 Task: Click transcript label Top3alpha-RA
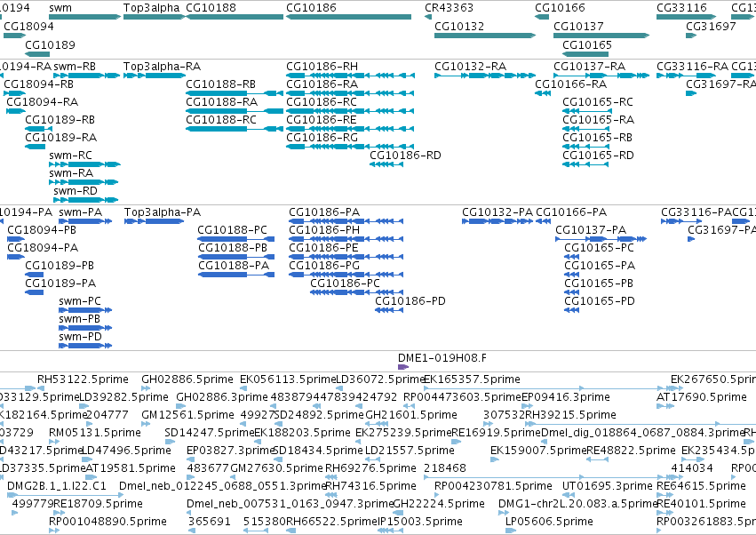(x=162, y=67)
